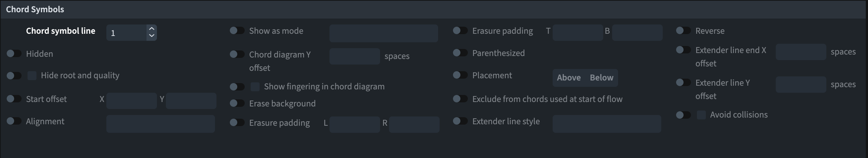
Task: Click the Start offset X field
Action: point(131,101)
